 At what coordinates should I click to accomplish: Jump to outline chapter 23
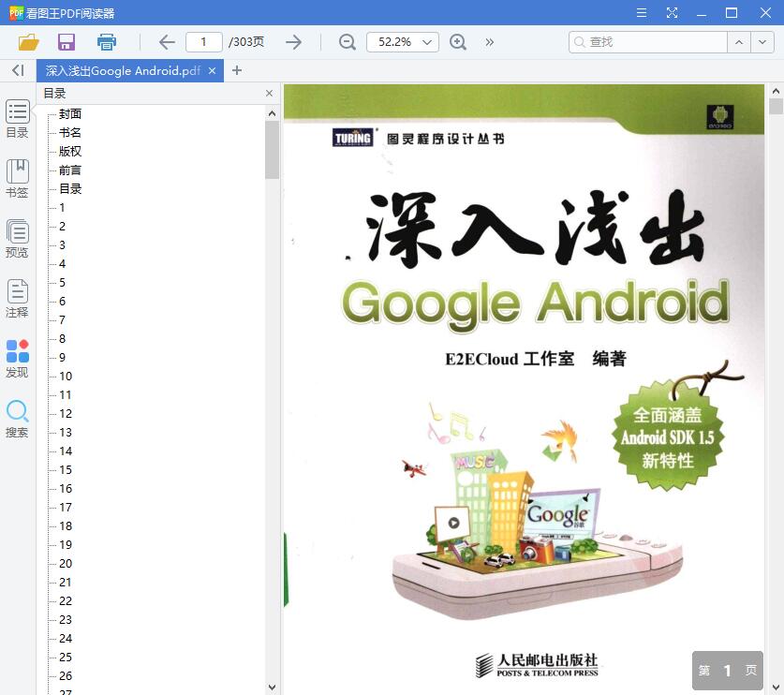point(66,620)
